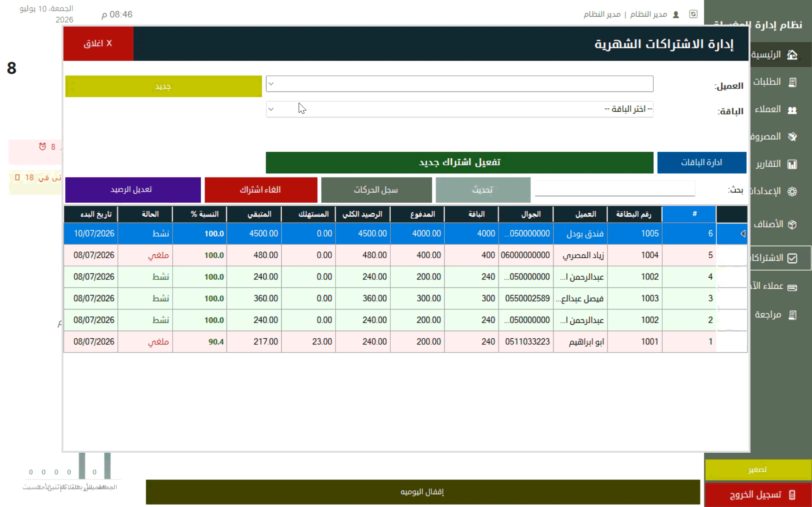Click the expenses icon beside المصروفات
812x507 pixels.
[x=792, y=136]
